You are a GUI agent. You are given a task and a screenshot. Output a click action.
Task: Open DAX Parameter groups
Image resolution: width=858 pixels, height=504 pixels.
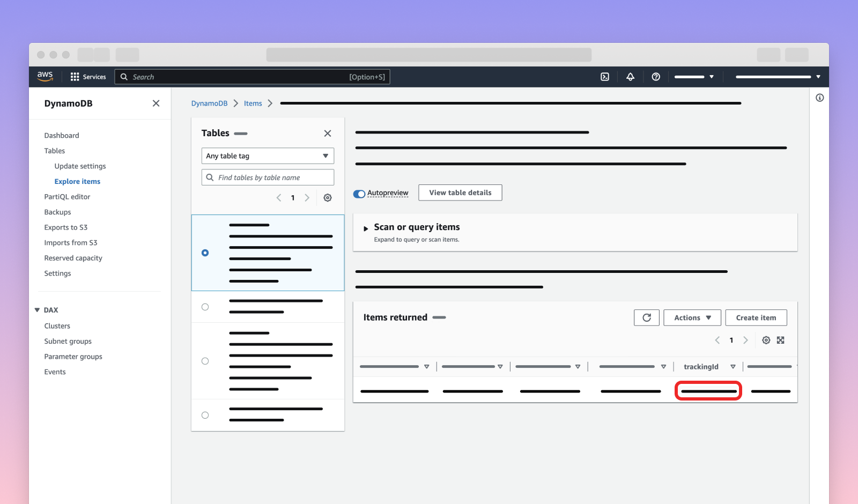click(x=73, y=357)
